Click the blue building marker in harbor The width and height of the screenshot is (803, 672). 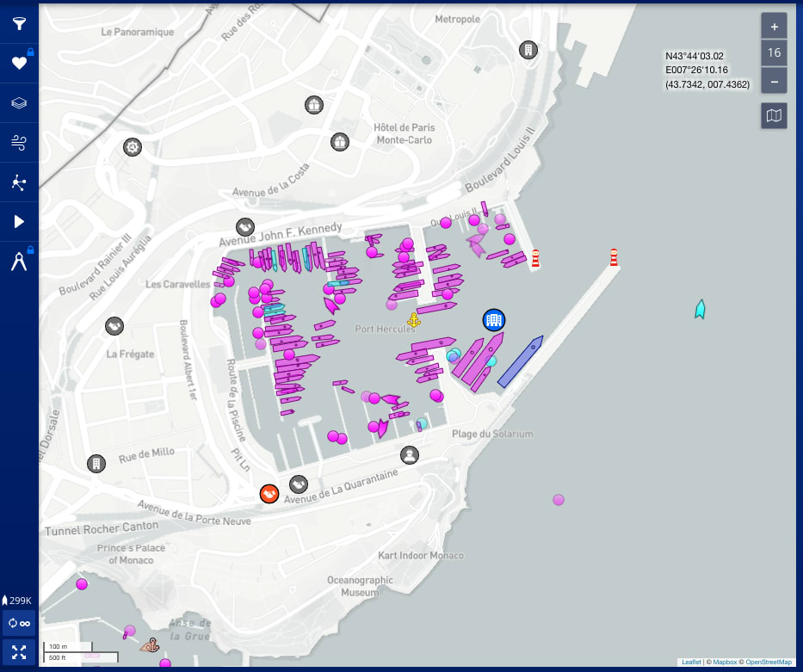(x=494, y=320)
